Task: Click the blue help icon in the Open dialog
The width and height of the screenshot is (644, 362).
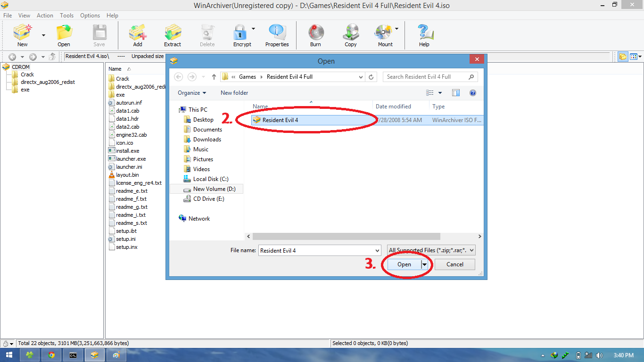Action: tap(473, 93)
